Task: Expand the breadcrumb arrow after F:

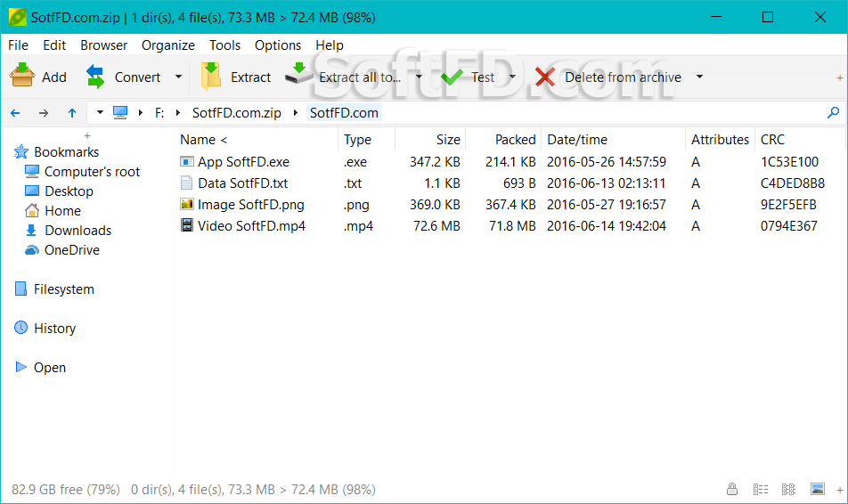Action: [x=178, y=112]
